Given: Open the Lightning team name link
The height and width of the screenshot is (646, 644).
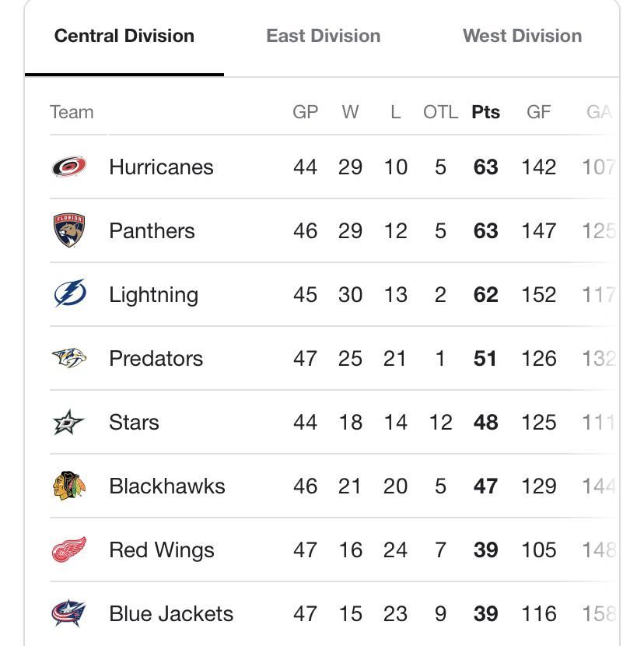Looking at the screenshot, I should coord(153,295).
